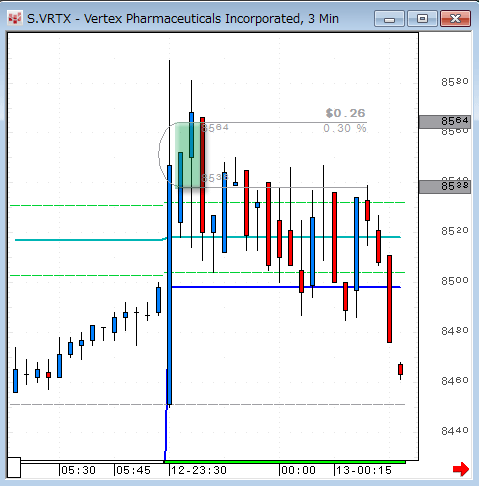Click the last small red candle near 8464
Image resolution: width=479 pixels, height=486 pixels.
click(x=400, y=369)
